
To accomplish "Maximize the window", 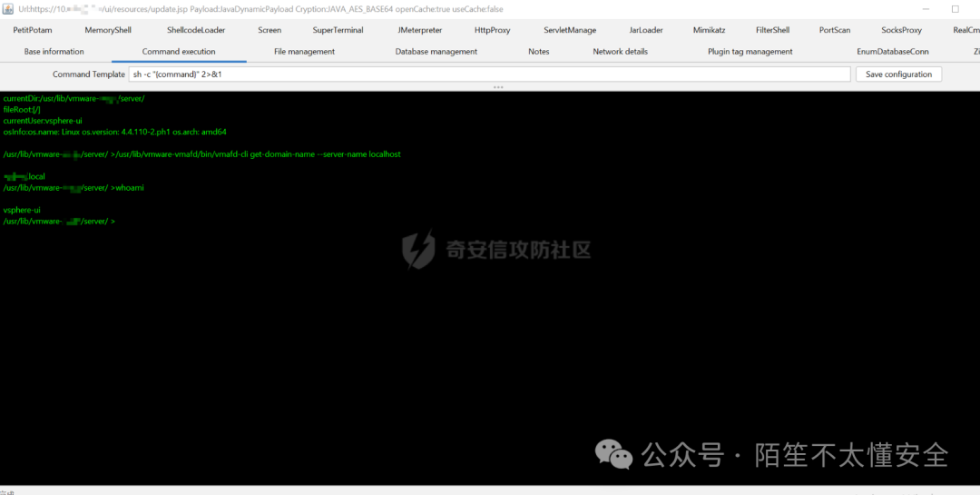I will point(955,9).
